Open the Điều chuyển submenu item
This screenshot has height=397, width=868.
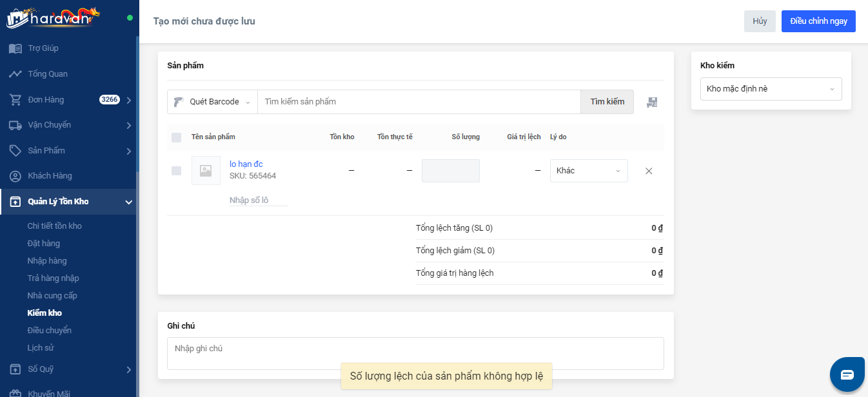(x=49, y=331)
